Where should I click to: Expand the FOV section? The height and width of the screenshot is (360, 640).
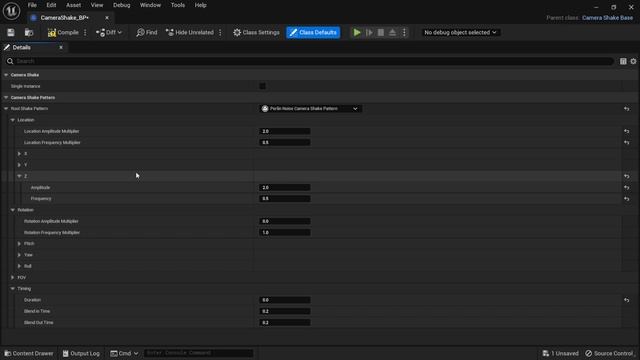tap(13, 277)
